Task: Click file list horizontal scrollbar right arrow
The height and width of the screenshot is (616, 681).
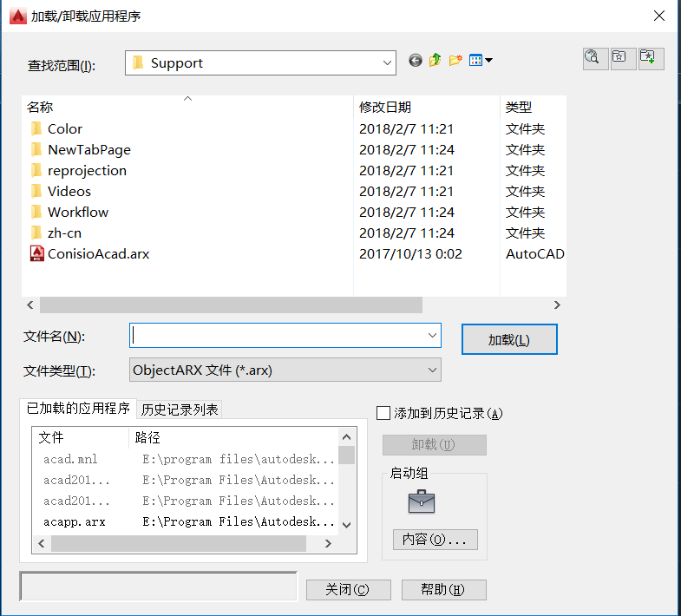Action: point(557,305)
